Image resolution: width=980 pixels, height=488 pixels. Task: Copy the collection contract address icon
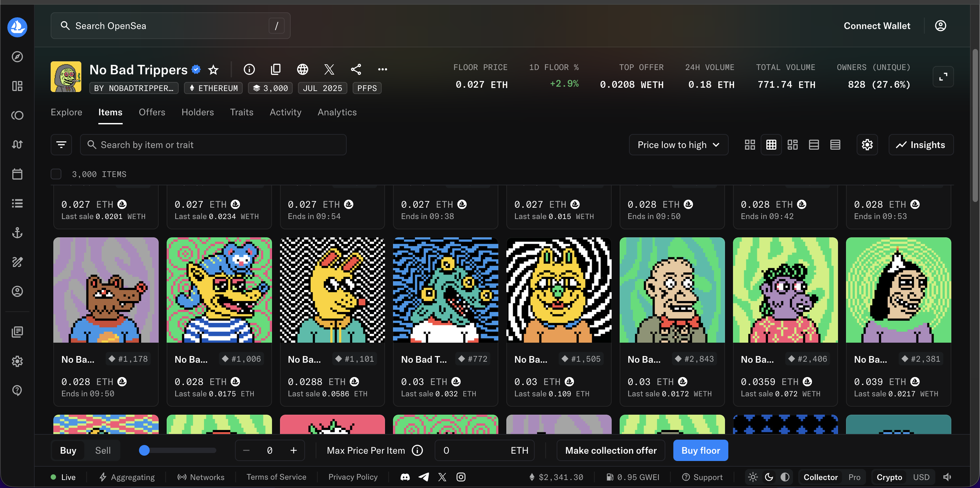[276, 69]
